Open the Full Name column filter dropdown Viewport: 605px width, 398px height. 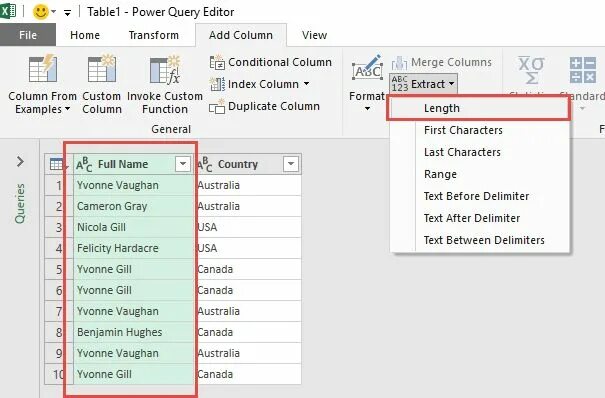point(183,164)
